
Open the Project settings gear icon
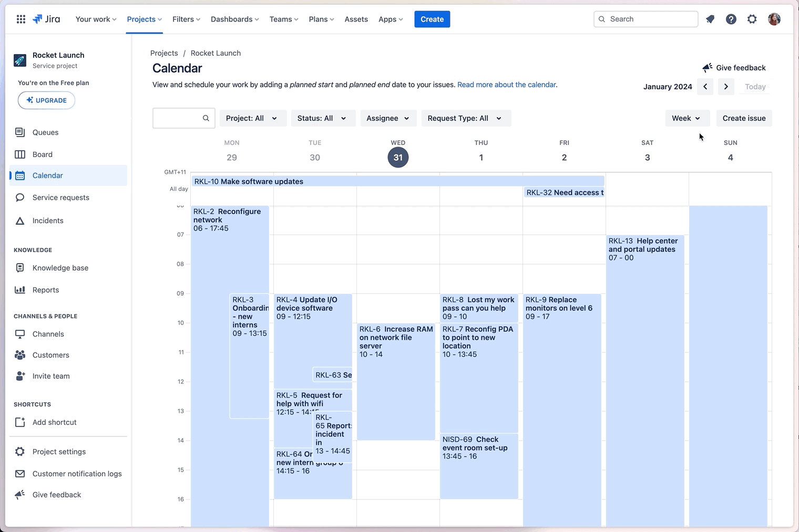point(19,452)
